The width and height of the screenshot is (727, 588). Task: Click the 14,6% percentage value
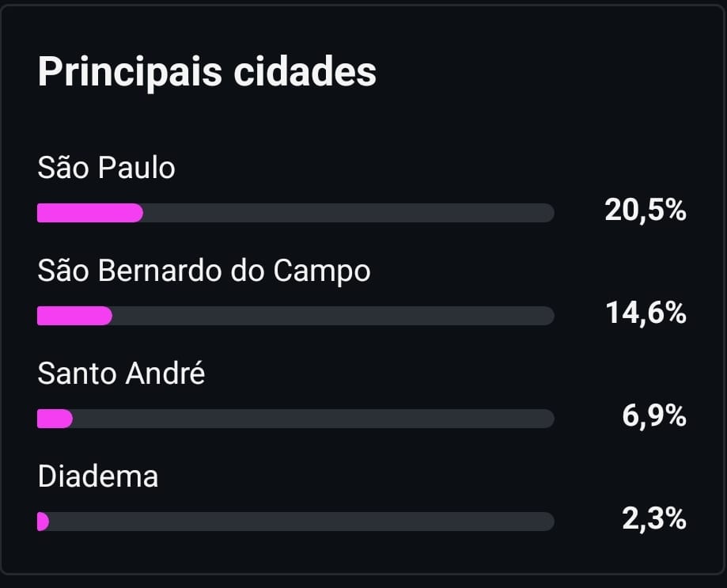645,314
